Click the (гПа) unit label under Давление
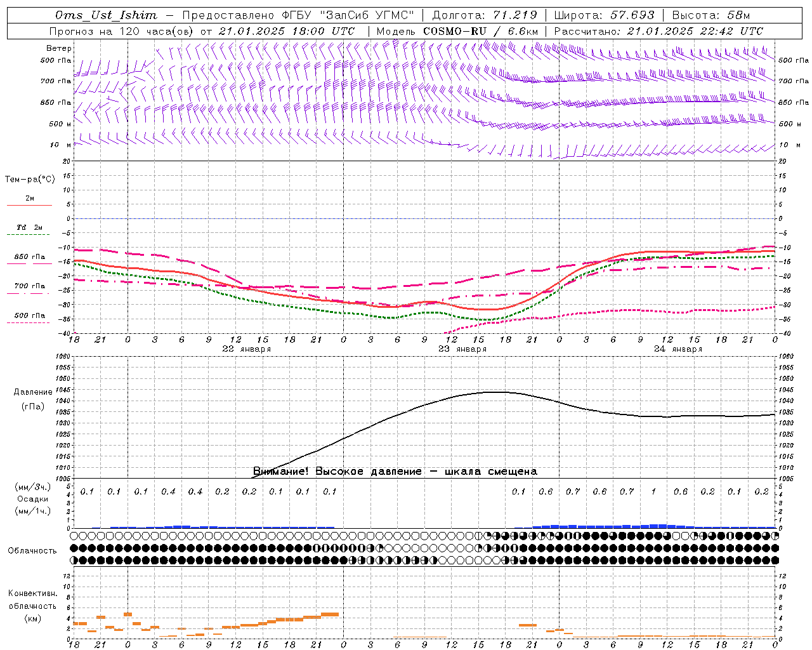This screenshot has width=812, height=650. click(33, 407)
